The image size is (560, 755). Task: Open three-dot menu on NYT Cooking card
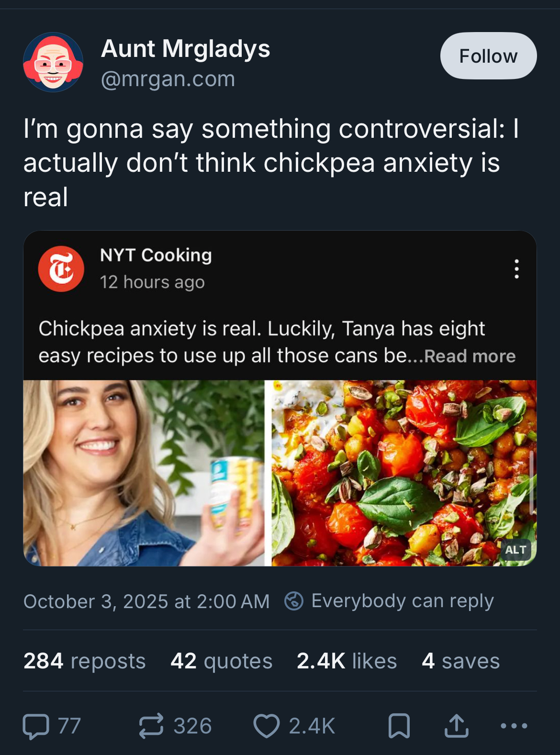tap(516, 269)
